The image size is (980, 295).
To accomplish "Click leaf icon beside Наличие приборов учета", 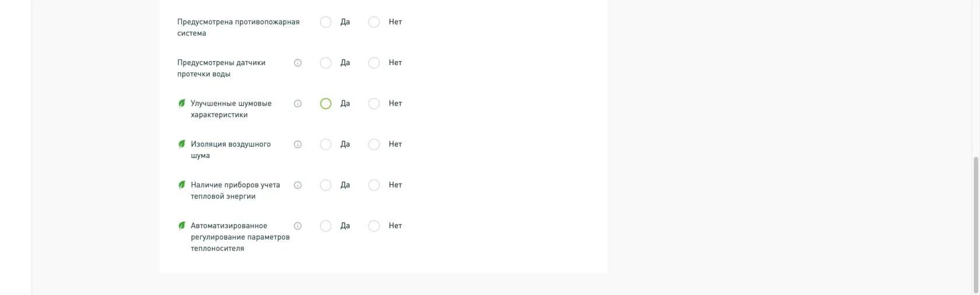I will 182,185.
